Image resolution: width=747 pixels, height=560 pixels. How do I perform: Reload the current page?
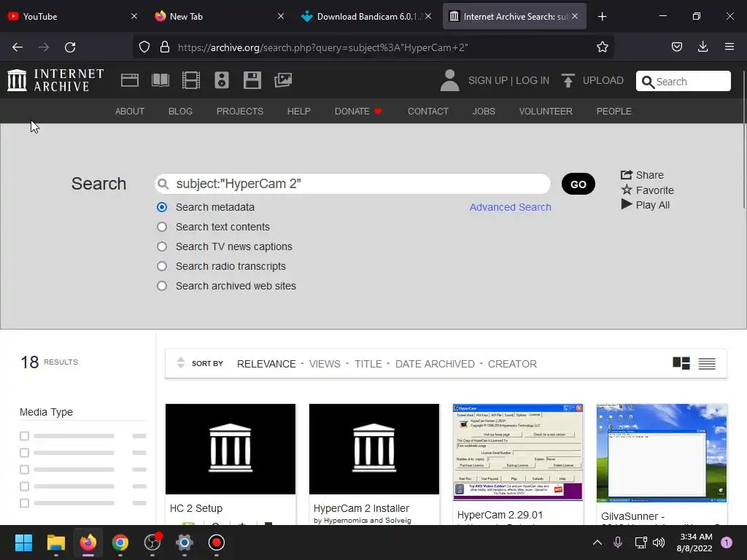pyautogui.click(x=70, y=47)
